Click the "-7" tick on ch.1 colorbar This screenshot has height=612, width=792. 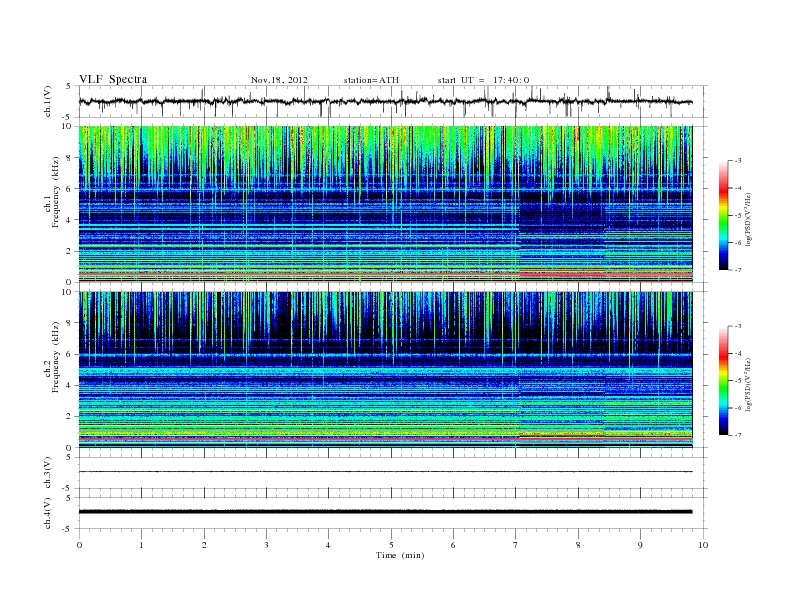(737, 270)
